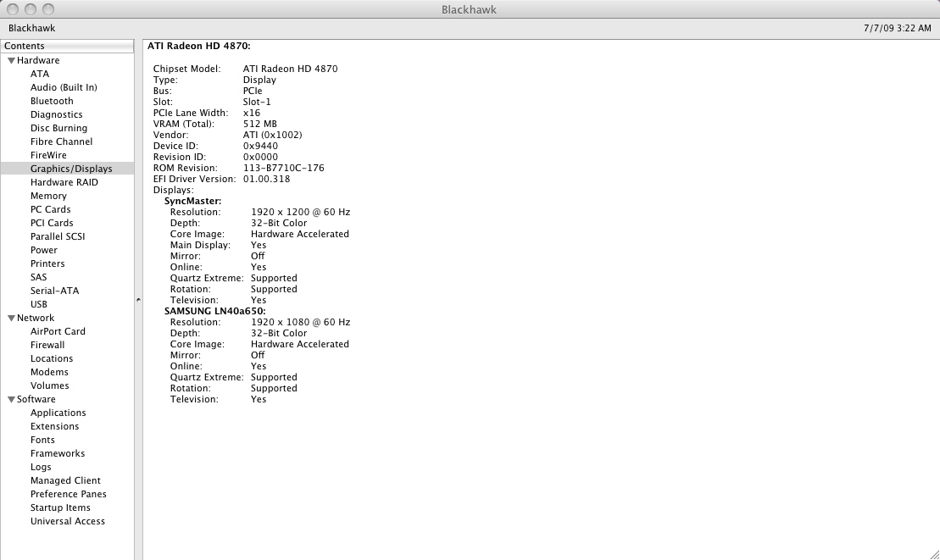Click the 1920 x 1200 @ 60 Hz value
This screenshot has height=560, width=940.
(x=300, y=212)
